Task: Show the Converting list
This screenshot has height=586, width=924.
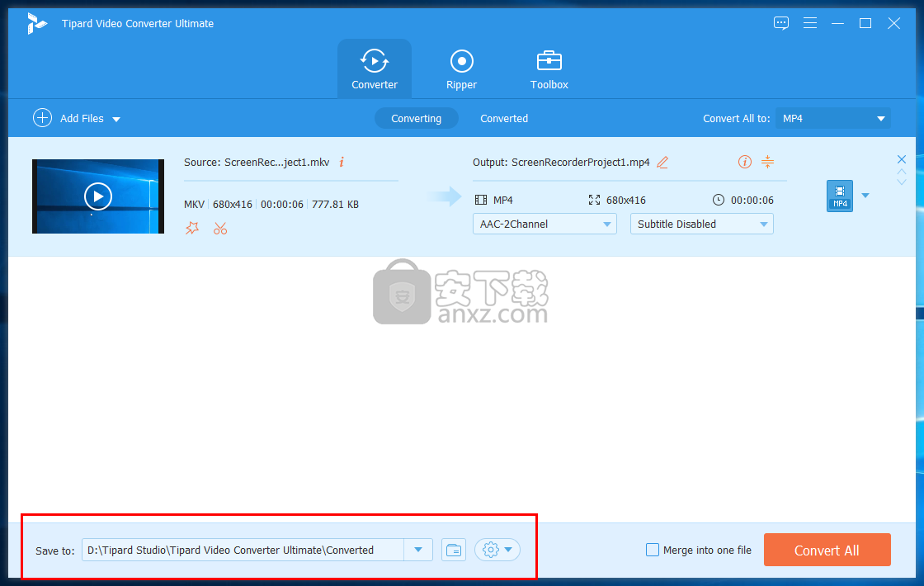Action: point(416,118)
